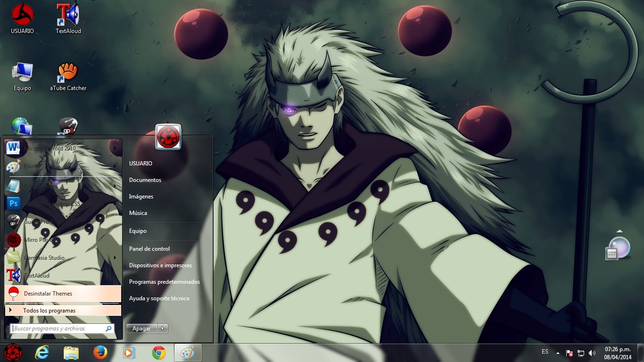644x362 pixels.
Task: Launch Google Chrome from the taskbar
Action: pyautogui.click(x=159, y=353)
